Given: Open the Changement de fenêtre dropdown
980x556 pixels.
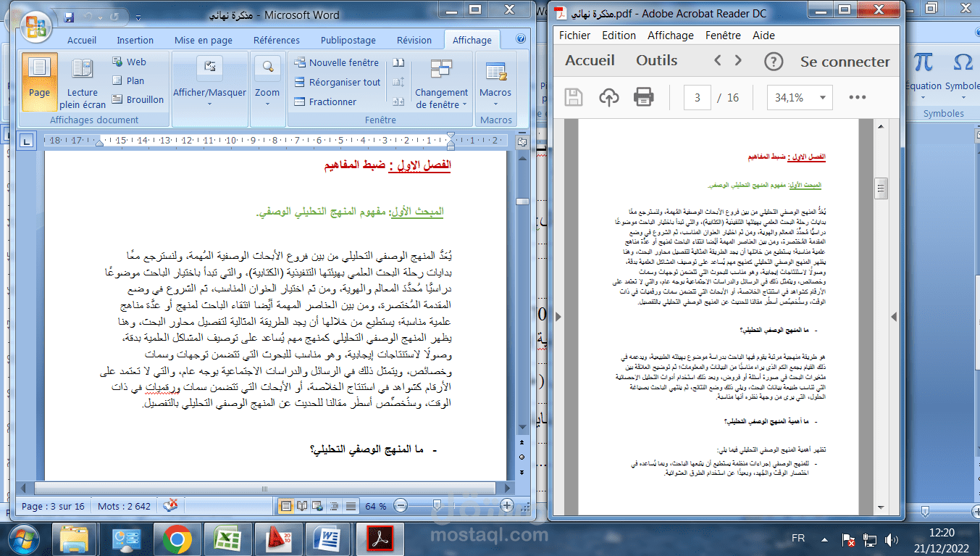Looking at the screenshot, I should 442,83.
